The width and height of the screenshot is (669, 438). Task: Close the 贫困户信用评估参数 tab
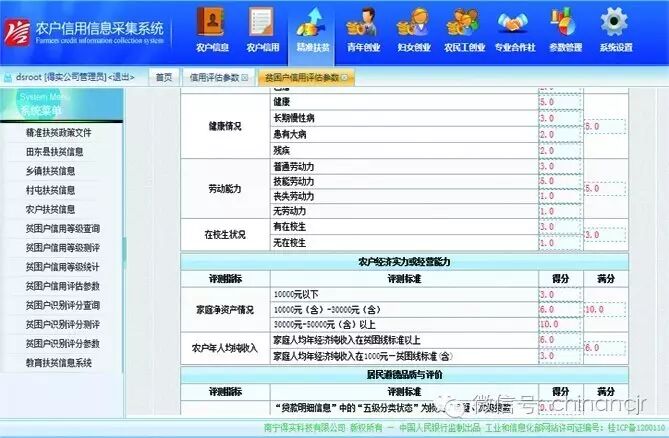tap(344, 78)
